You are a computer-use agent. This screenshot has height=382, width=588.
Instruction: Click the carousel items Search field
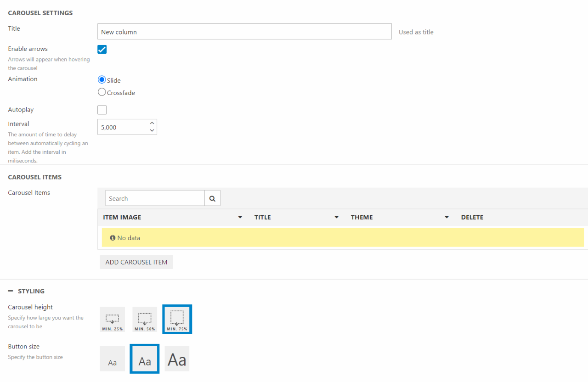[x=155, y=198]
